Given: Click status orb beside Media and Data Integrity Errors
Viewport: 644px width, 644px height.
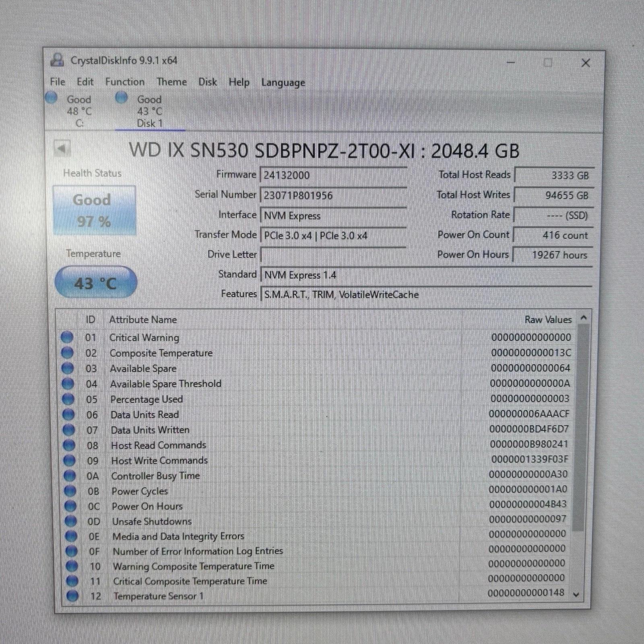Looking at the screenshot, I should [71, 536].
